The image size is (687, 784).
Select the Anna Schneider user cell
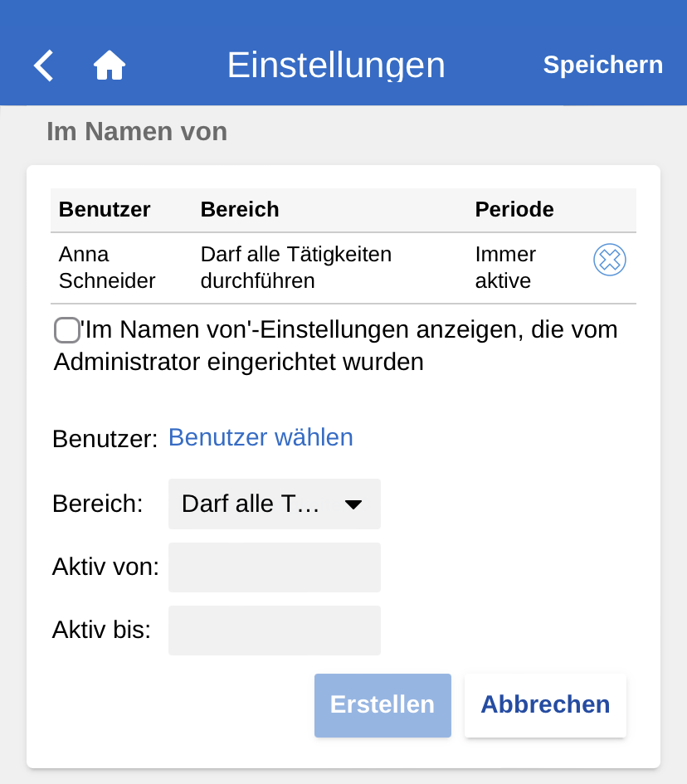click(107, 267)
